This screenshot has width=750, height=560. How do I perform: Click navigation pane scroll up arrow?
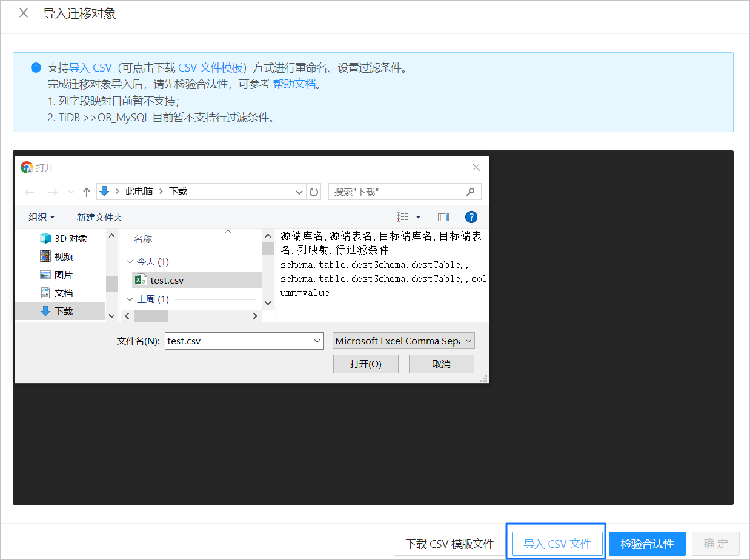pos(111,235)
